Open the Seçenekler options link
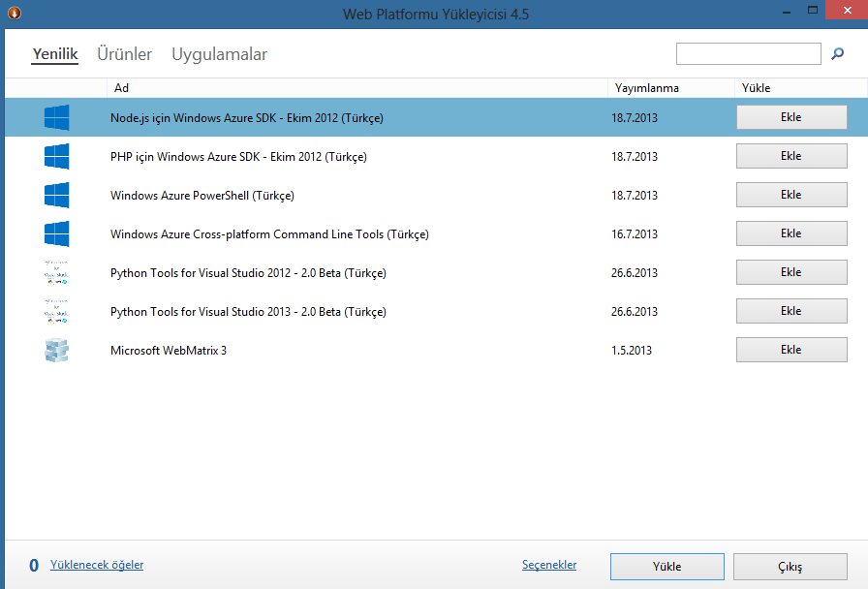Viewport: 868px width, 589px height. click(549, 565)
